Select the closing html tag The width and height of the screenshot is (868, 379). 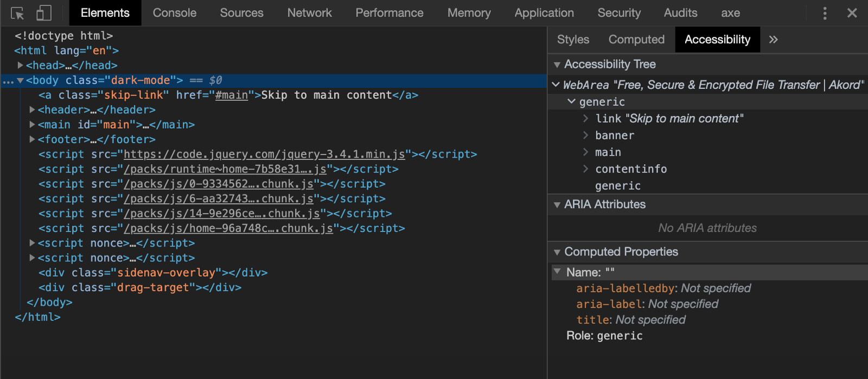pyautogui.click(x=37, y=317)
